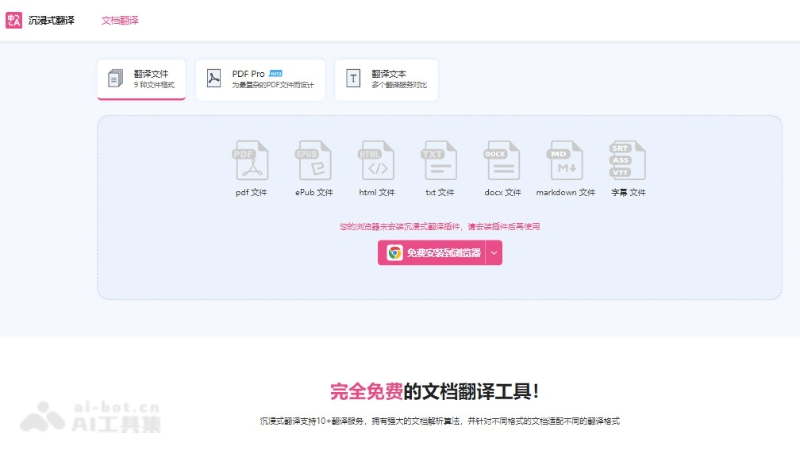Expand the dropdown arrow beside 免费安装到浏览器
This screenshot has width=800, height=450.
point(493,253)
